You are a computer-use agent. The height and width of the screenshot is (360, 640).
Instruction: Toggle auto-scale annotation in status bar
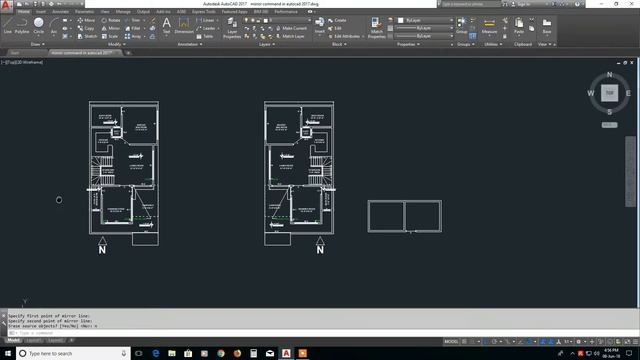(x=551, y=342)
